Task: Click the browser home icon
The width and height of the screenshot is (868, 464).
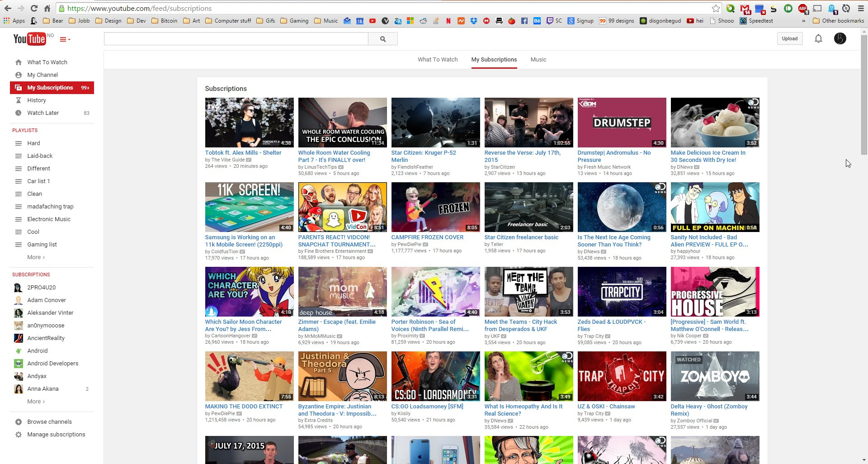Action: pos(47,9)
